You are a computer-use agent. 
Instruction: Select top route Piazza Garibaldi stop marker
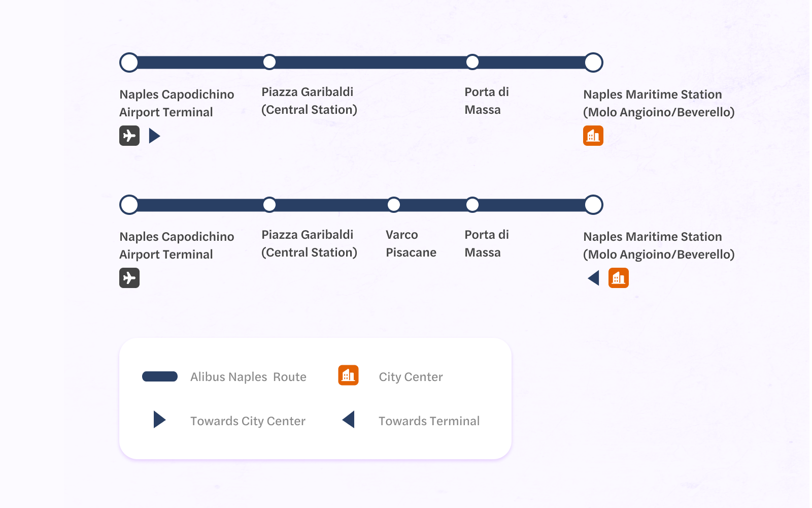269,62
